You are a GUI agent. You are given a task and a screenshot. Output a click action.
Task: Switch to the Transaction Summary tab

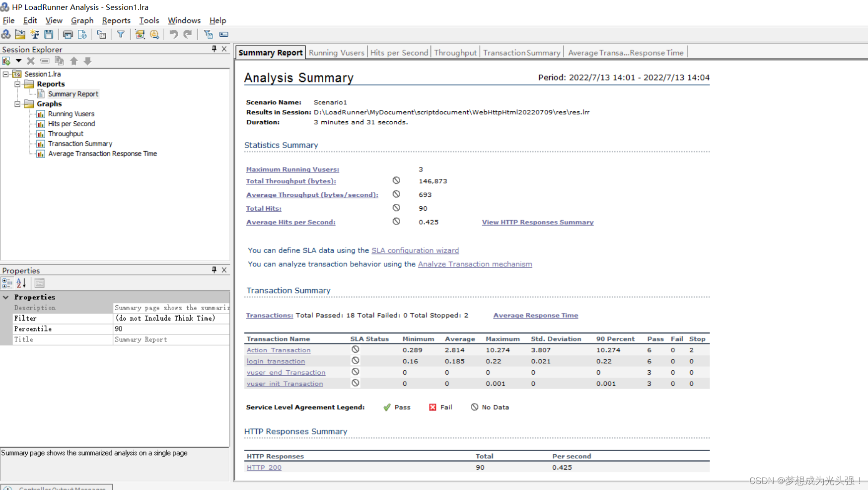coord(521,53)
